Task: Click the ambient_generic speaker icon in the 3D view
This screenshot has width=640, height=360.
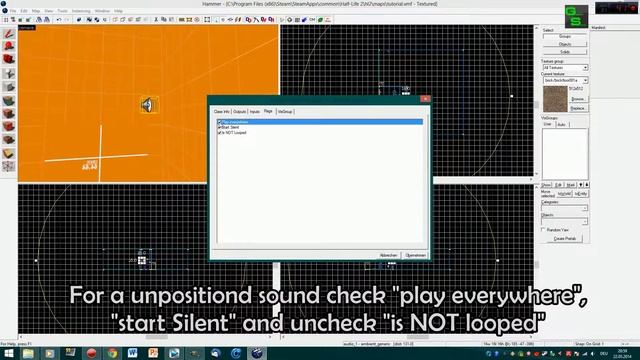Action: 149,105
